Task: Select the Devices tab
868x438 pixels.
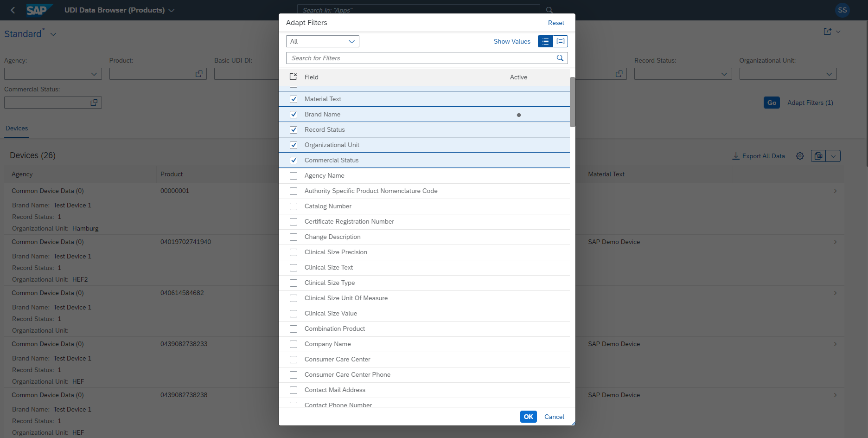Action: click(17, 128)
